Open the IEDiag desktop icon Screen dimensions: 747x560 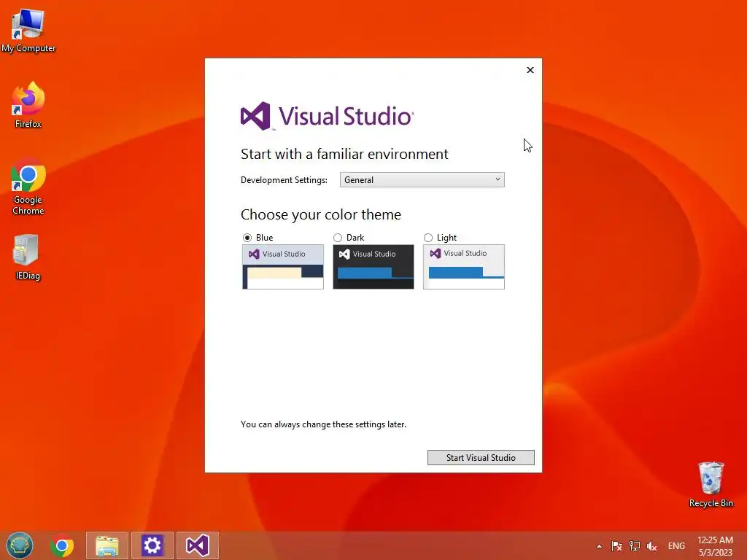coord(27,256)
